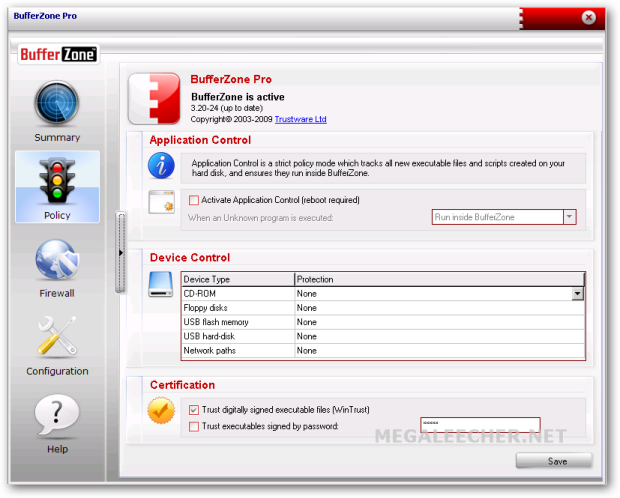Click Network paths protection value None
Viewport: 620px width, 498px height.
(x=307, y=350)
